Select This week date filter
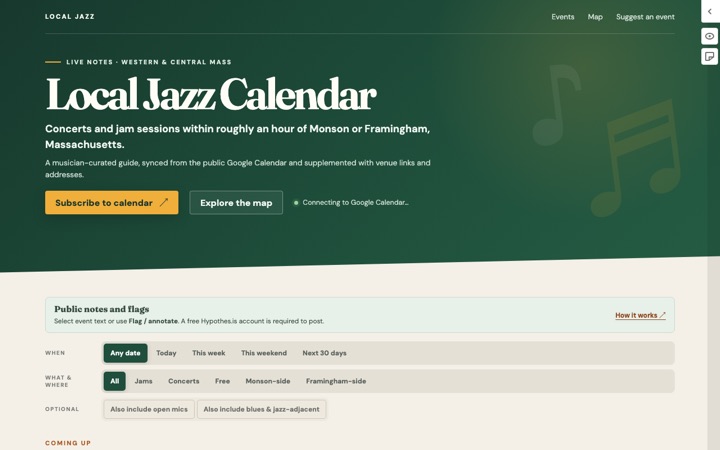 click(x=208, y=353)
